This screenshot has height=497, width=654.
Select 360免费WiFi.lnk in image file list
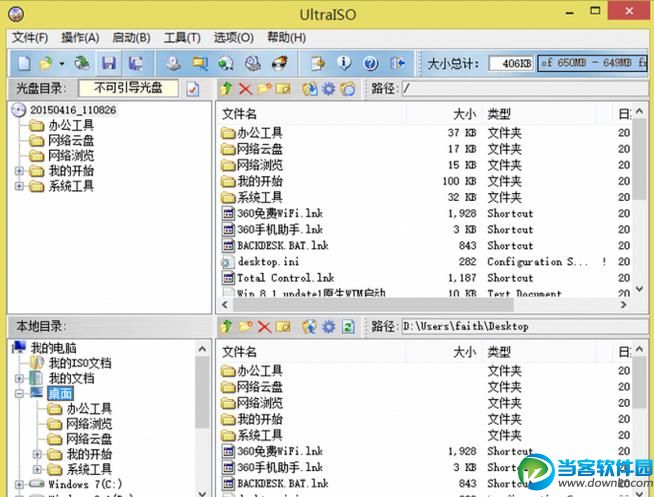pyautogui.click(x=280, y=213)
